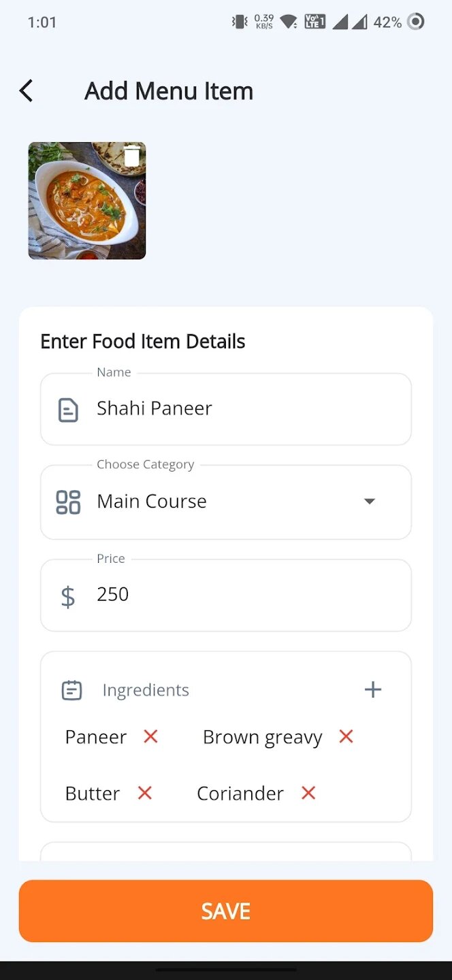Tap the battery percentage in status bar
The height and width of the screenshot is (980, 452).
click(387, 22)
